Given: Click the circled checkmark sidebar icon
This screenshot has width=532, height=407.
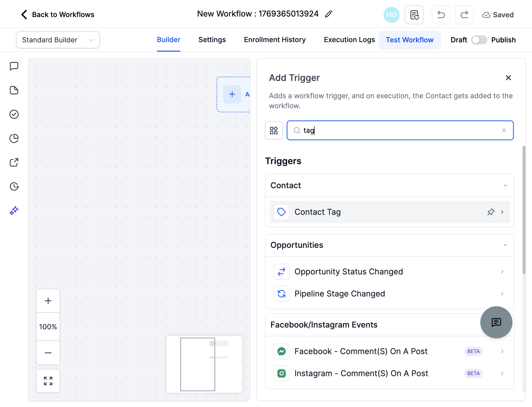Looking at the screenshot, I should [x=14, y=114].
